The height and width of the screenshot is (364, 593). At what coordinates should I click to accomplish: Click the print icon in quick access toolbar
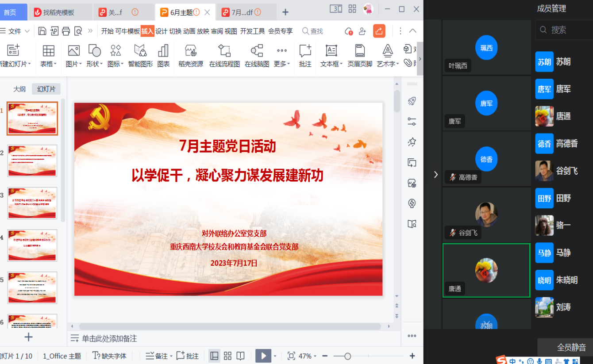tap(66, 31)
